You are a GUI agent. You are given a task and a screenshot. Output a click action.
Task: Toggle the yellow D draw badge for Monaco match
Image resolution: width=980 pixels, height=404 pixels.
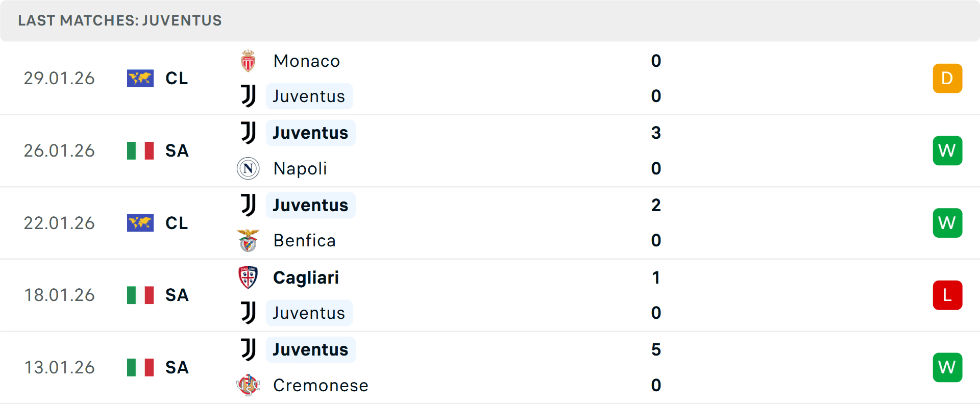947,78
